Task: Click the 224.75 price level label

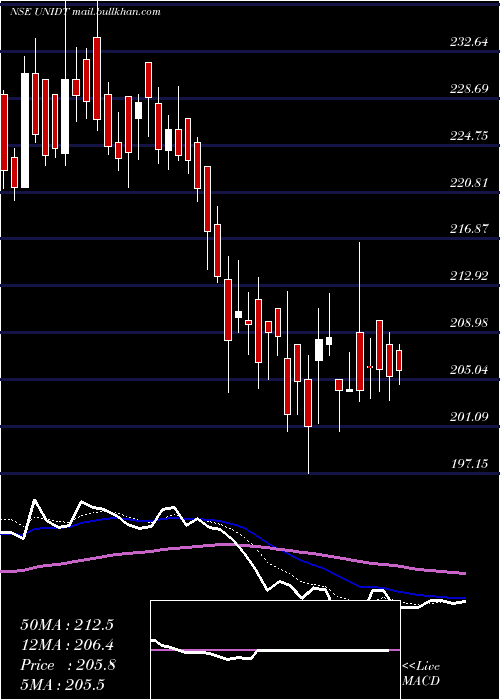Action: pos(469,136)
